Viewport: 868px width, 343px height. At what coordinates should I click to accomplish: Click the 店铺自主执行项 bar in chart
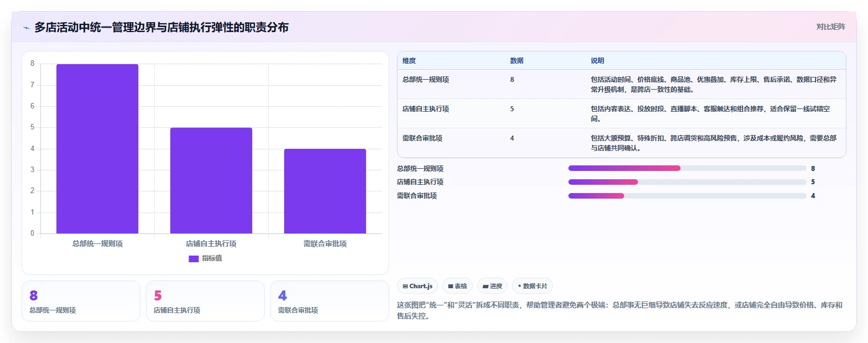(x=211, y=180)
